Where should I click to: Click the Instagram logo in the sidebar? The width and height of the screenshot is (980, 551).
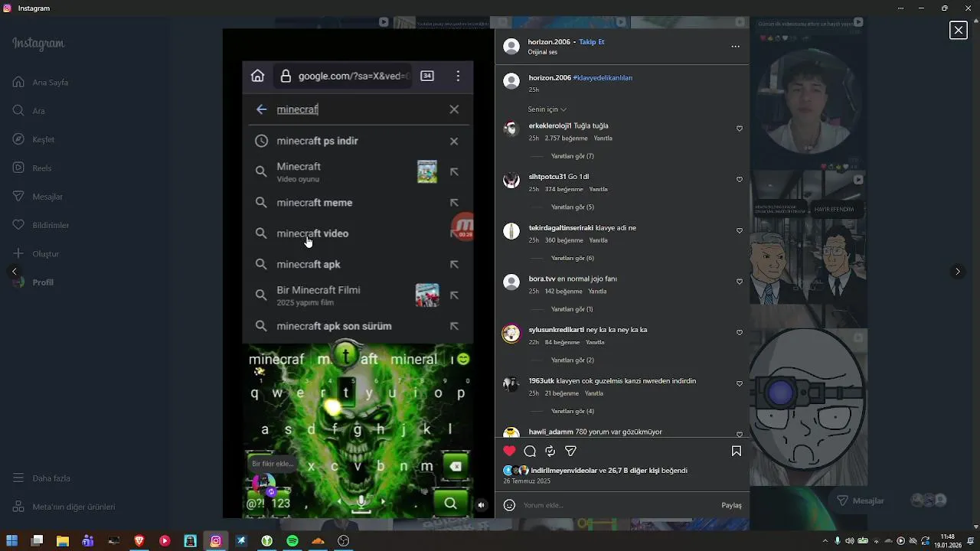click(x=38, y=44)
